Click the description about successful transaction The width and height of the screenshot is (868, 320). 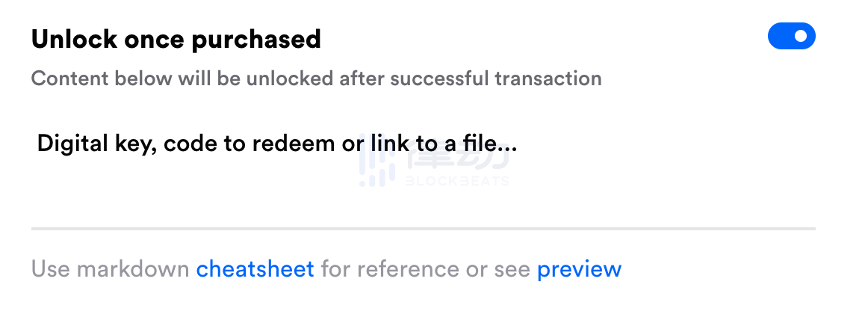pyautogui.click(x=316, y=79)
